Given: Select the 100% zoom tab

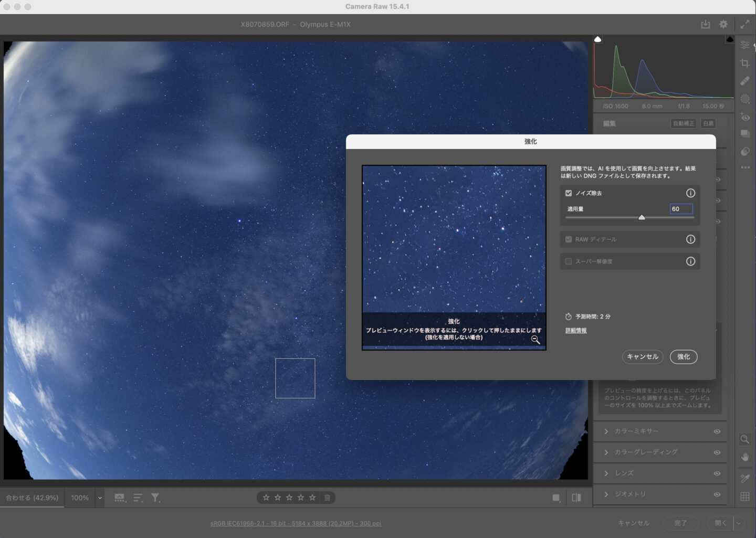Looking at the screenshot, I should tap(80, 498).
